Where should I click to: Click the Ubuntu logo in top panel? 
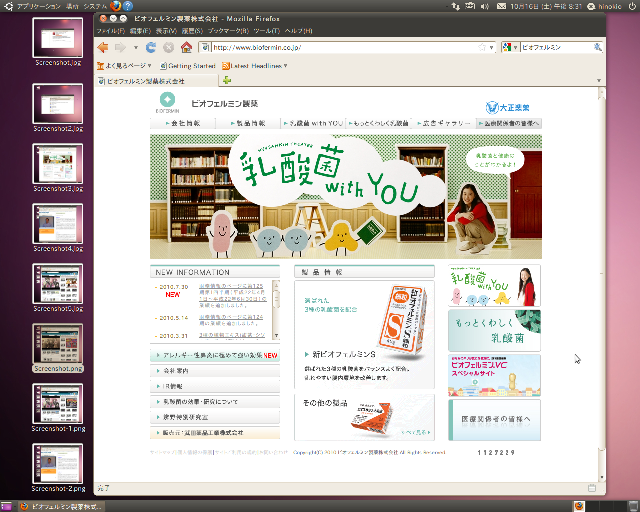click(x=8, y=6)
